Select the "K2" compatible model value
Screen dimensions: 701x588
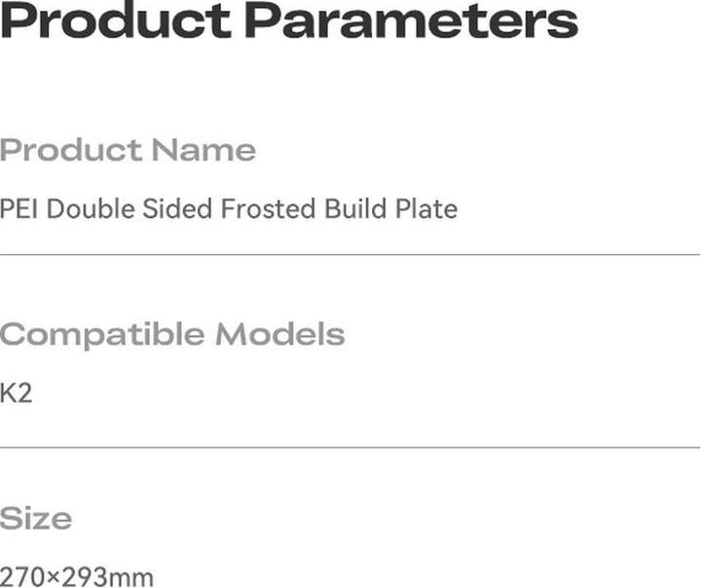tap(17, 395)
